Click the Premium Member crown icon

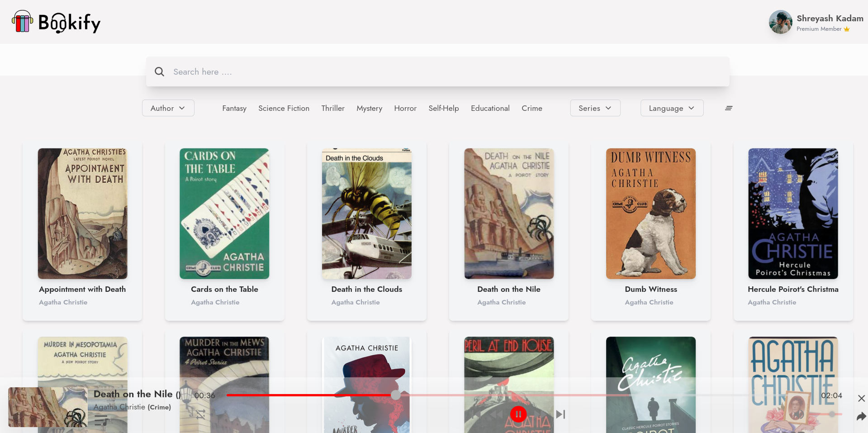[x=847, y=29]
